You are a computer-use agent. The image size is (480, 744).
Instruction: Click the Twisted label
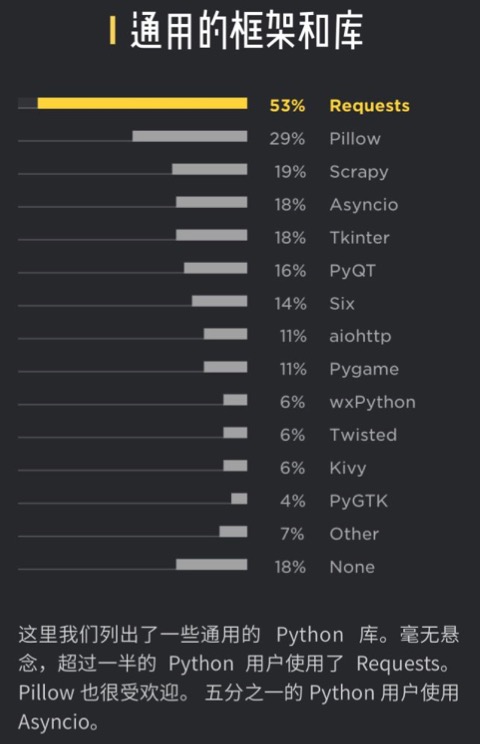(363, 435)
